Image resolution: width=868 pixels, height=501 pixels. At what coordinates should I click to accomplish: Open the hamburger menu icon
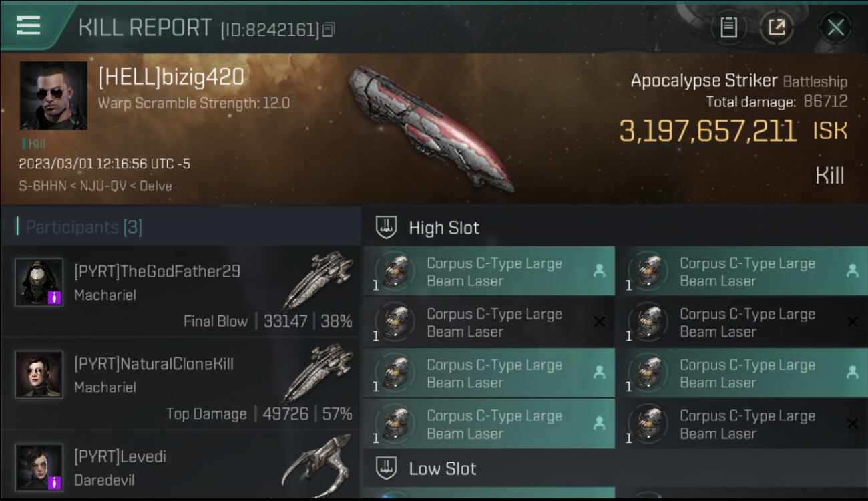[x=28, y=25]
